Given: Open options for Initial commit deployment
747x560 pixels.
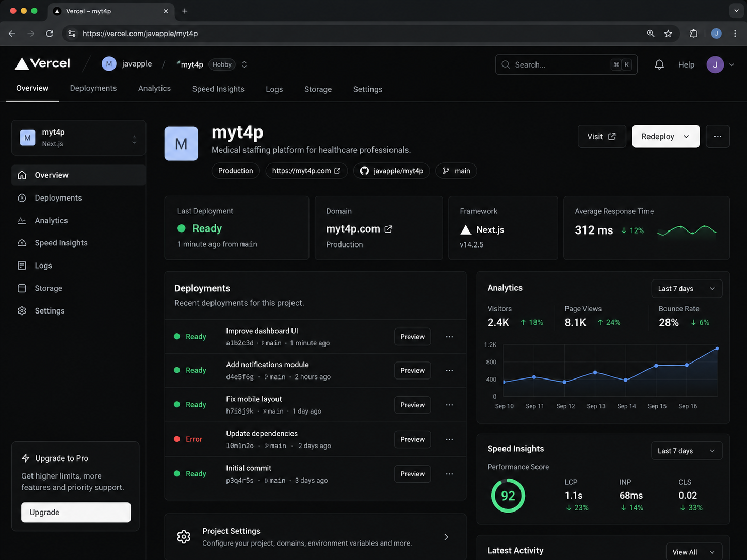Looking at the screenshot, I should tap(449, 474).
